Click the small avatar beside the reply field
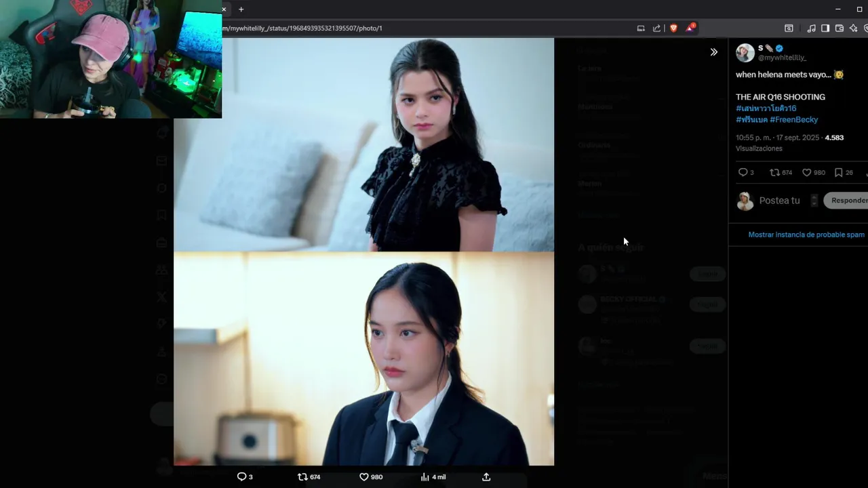868x488 pixels. coord(745,201)
